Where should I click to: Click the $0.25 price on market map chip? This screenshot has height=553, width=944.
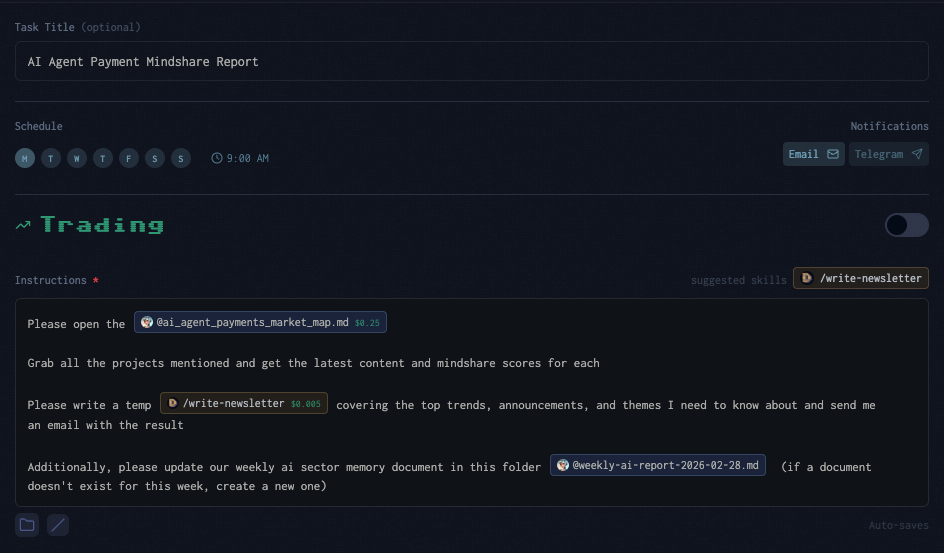(367, 323)
